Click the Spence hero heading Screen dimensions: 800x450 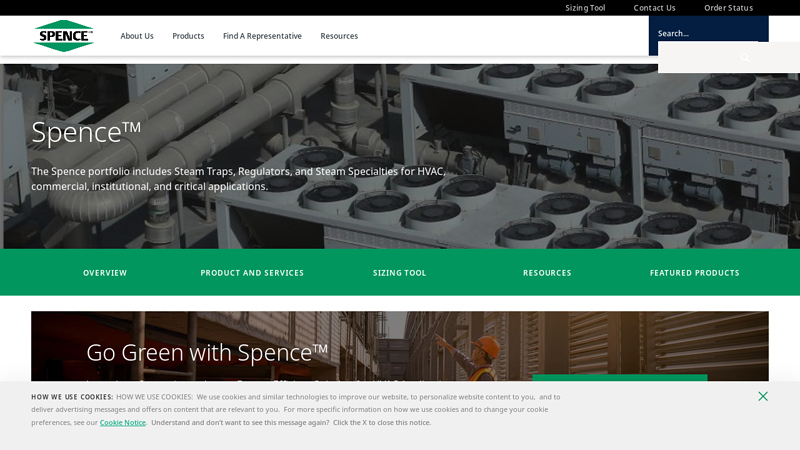click(x=86, y=132)
